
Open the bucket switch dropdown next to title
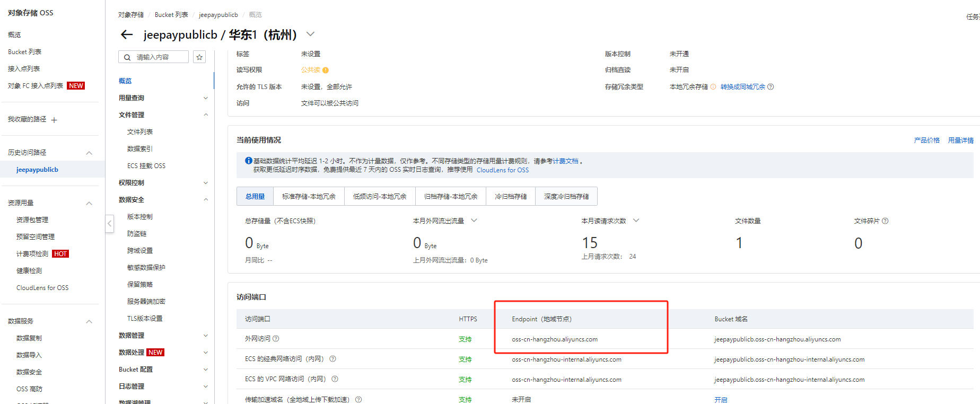(311, 34)
